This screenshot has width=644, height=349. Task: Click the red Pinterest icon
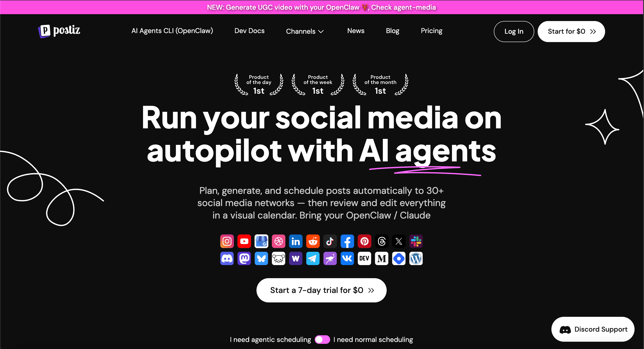[x=365, y=241]
